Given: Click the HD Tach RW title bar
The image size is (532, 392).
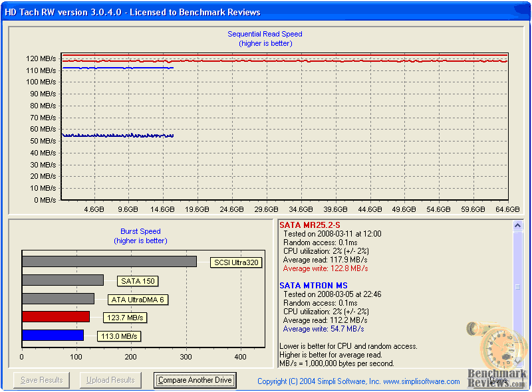Looking at the screenshot, I should pyautogui.click(x=266, y=12).
